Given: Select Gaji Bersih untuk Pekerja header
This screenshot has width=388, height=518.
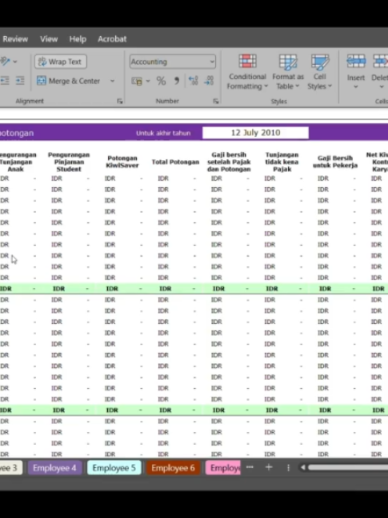Looking at the screenshot, I should [x=335, y=162].
